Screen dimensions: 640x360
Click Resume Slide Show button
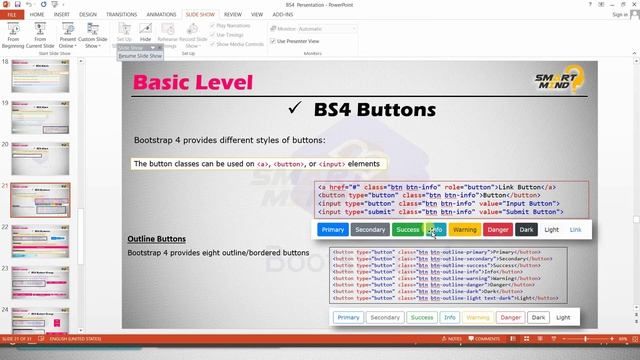tap(140, 56)
